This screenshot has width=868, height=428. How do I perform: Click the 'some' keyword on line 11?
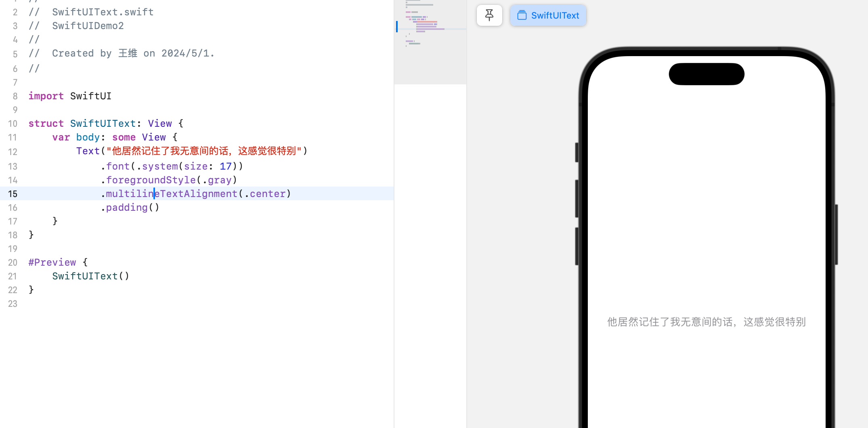click(x=124, y=137)
